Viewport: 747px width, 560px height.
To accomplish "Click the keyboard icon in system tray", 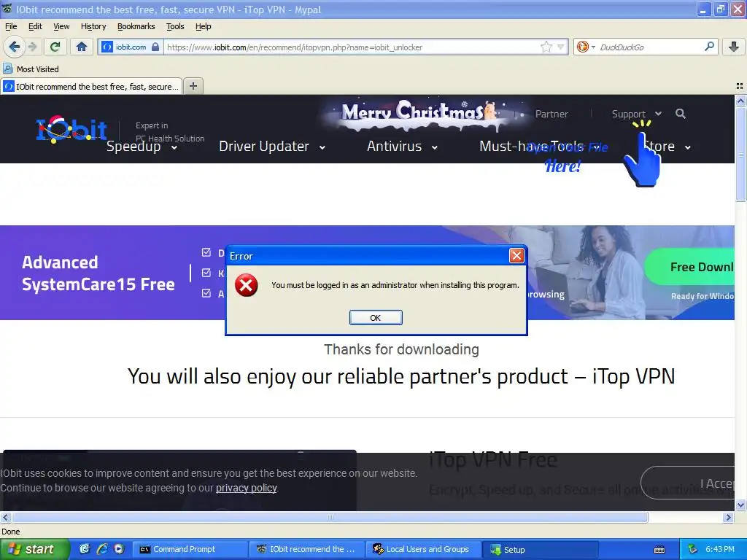I will click(659, 550).
